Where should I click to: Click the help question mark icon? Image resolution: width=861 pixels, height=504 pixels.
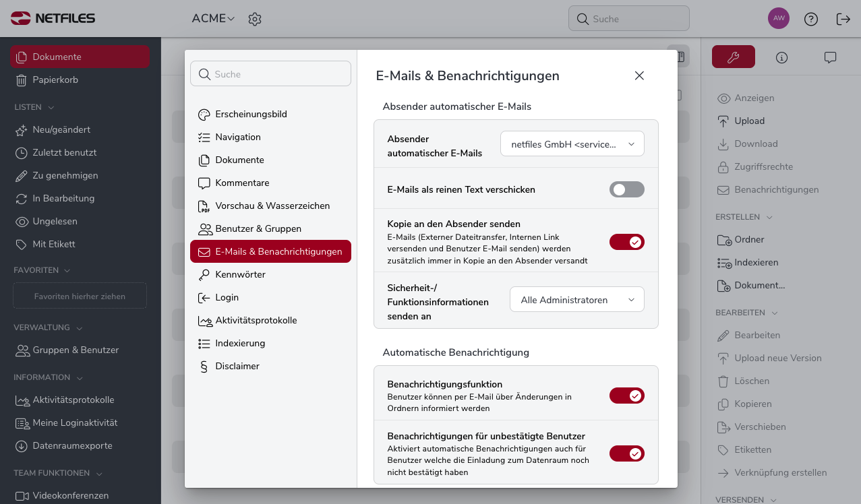(x=811, y=19)
